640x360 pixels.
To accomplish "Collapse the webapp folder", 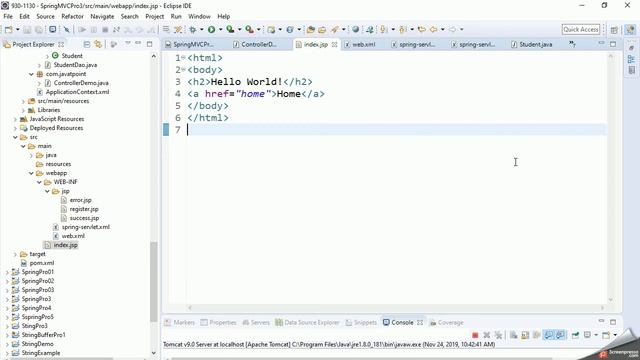I will click(31, 173).
